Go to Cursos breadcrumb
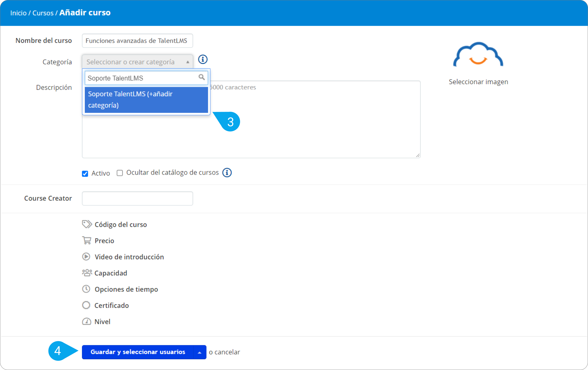 pyautogui.click(x=43, y=13)
